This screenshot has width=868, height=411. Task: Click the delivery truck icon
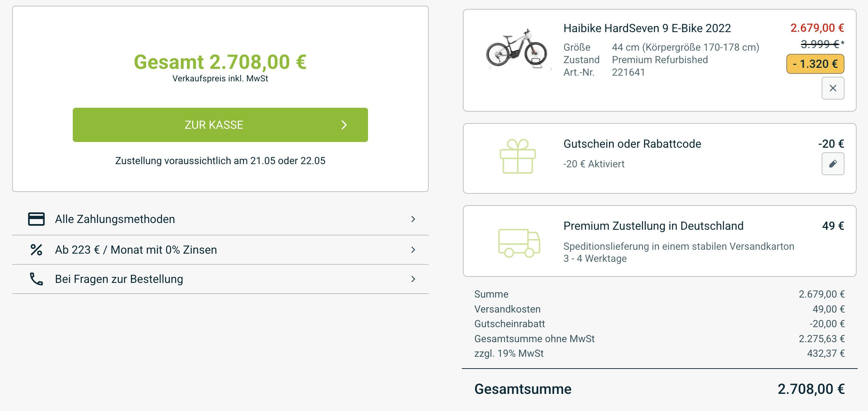[519, 243]
